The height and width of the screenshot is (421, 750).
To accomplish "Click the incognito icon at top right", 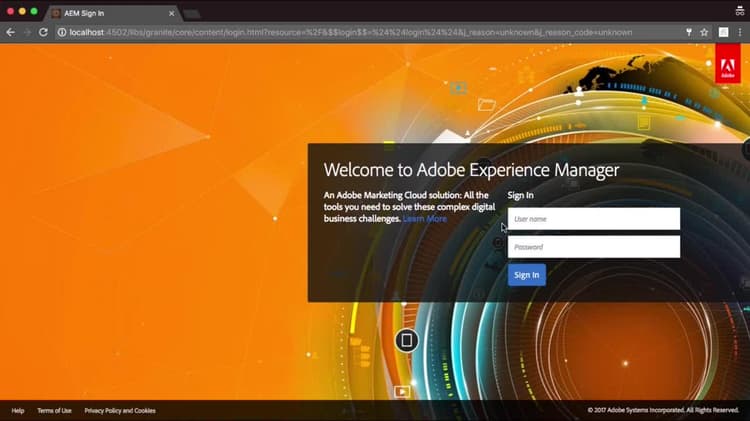I will click(739, 11).
